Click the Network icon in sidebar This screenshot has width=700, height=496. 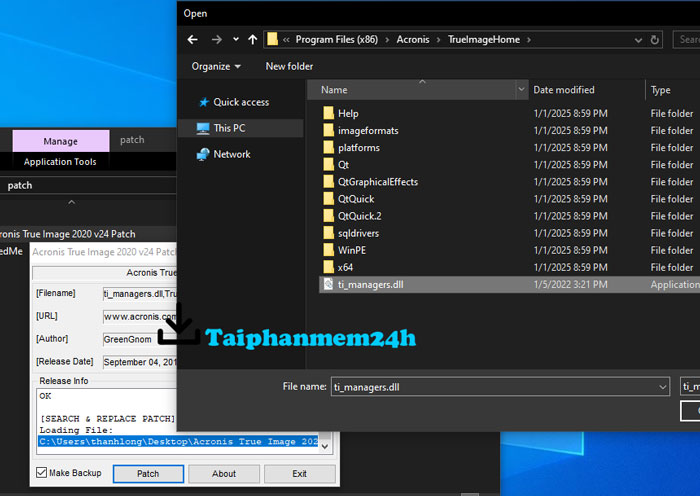203,154
